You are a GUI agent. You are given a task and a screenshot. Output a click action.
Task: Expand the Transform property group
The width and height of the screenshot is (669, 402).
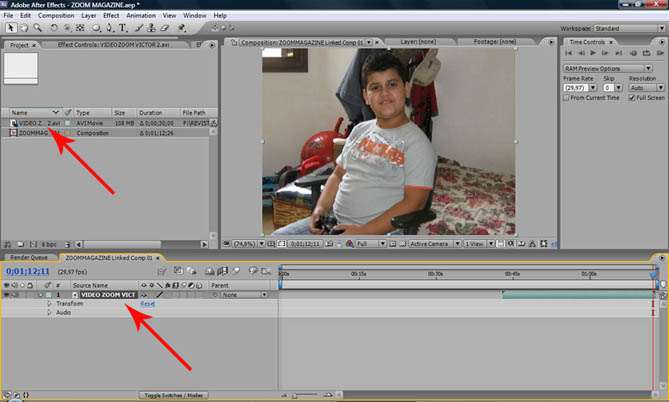(50, 303)
